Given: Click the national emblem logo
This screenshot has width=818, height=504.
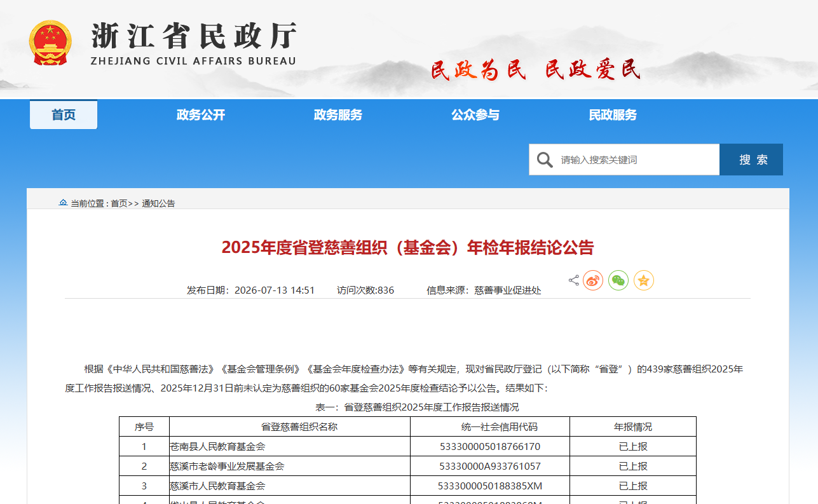Looking at the screenshot, I should tap(50, 43).
